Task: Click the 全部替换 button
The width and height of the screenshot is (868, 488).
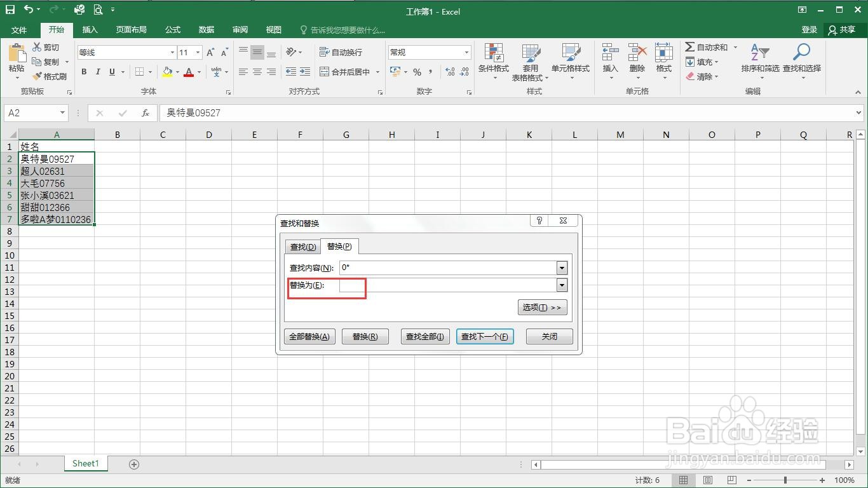Action: [309, 336]
